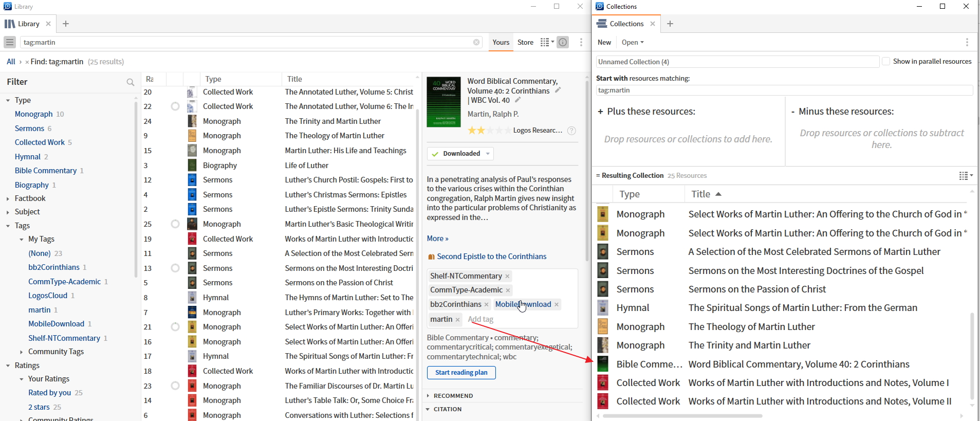Add a new tab in Collections window
Image resolution: width=980 pixels, height=421 pixels.
click(670, 24)
